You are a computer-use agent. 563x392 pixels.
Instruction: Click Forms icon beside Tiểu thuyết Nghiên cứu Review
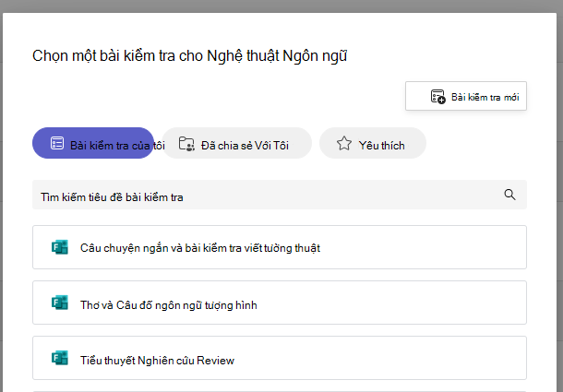coord(60,358)
